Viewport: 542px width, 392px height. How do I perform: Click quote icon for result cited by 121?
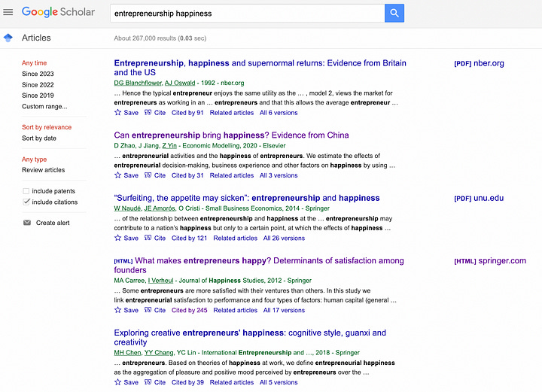(x=148, y=238)
